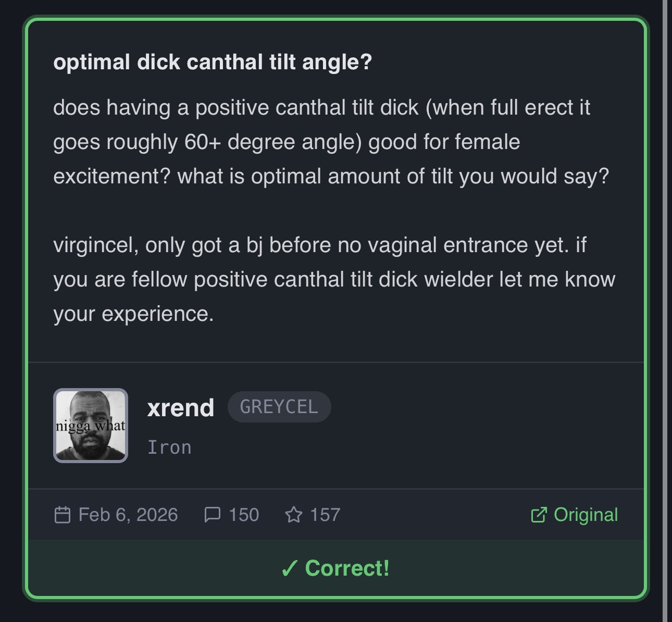This screenshot has width=672, height=622.
Task: Click the calendar icon beside the post date
Action: click(63, 515)
